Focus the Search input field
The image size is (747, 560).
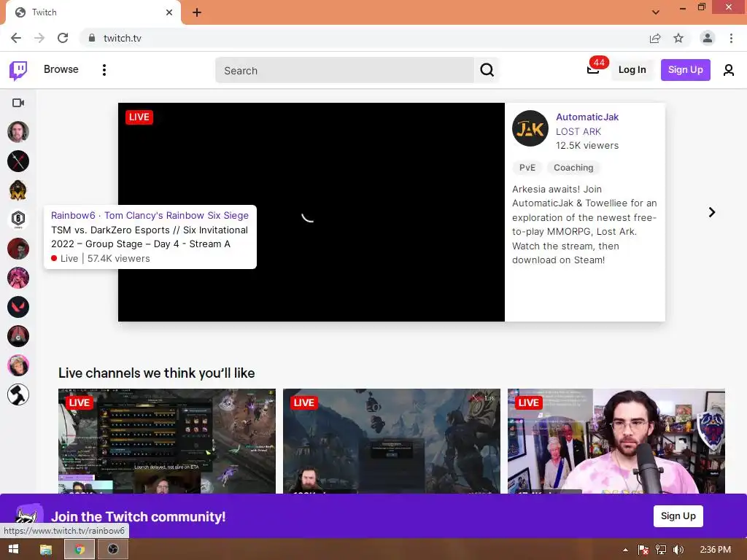click(344, 71)
